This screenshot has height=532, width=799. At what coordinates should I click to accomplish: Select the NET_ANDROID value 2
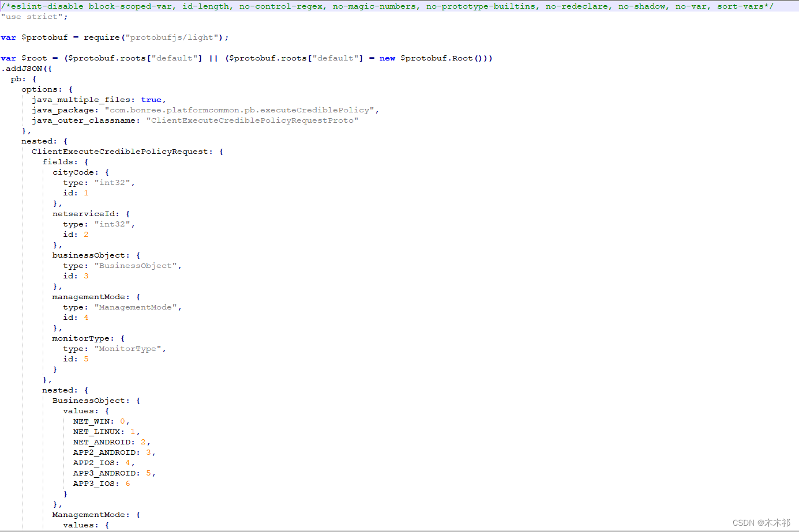point(142,442)
